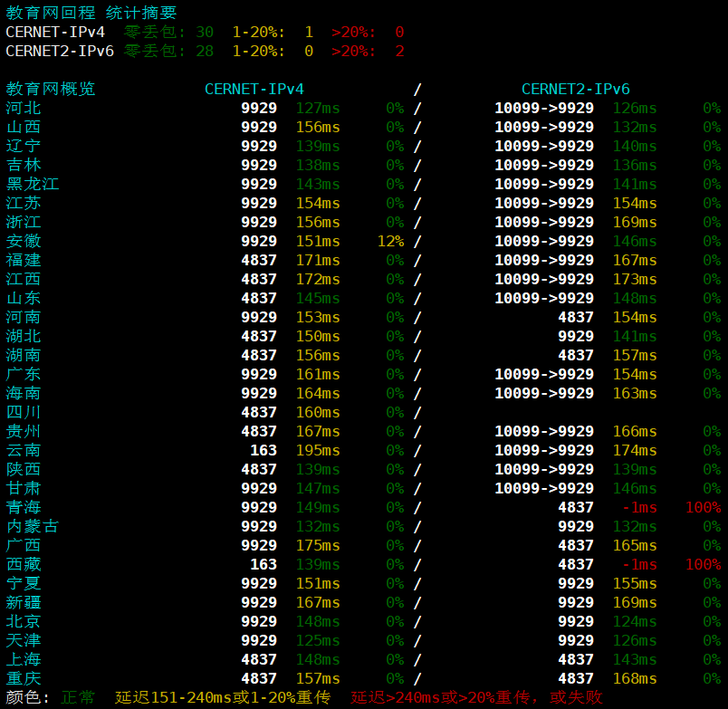This screenshot has height=709, width=728.
Task: Click 175ms IPv4 latency for 广西
Action: point(318,546)
